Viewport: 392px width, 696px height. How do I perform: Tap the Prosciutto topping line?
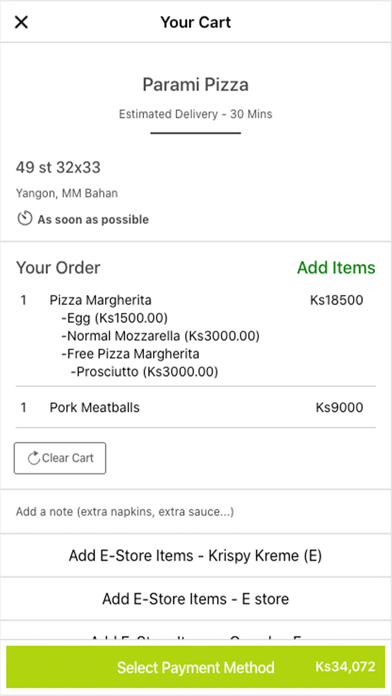coord(144,372)
